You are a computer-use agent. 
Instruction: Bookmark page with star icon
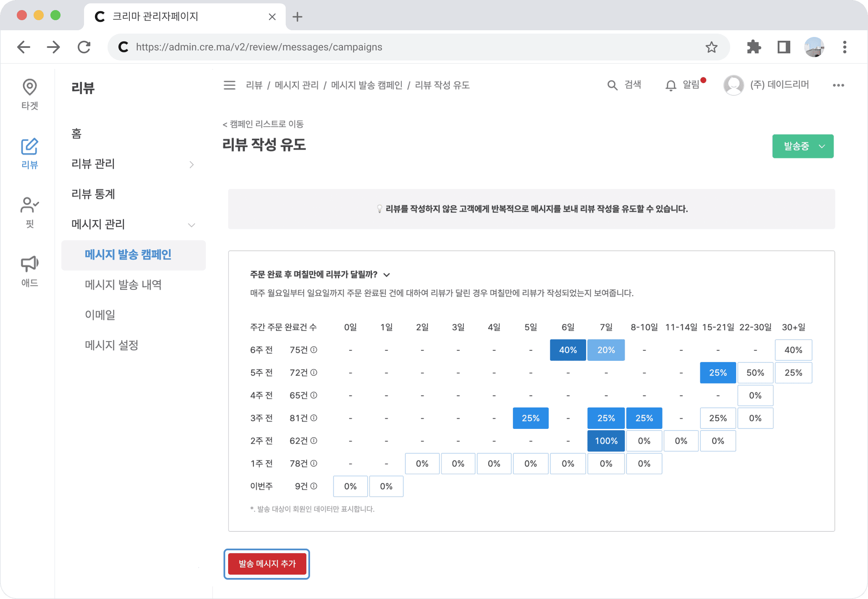[711, 47]
